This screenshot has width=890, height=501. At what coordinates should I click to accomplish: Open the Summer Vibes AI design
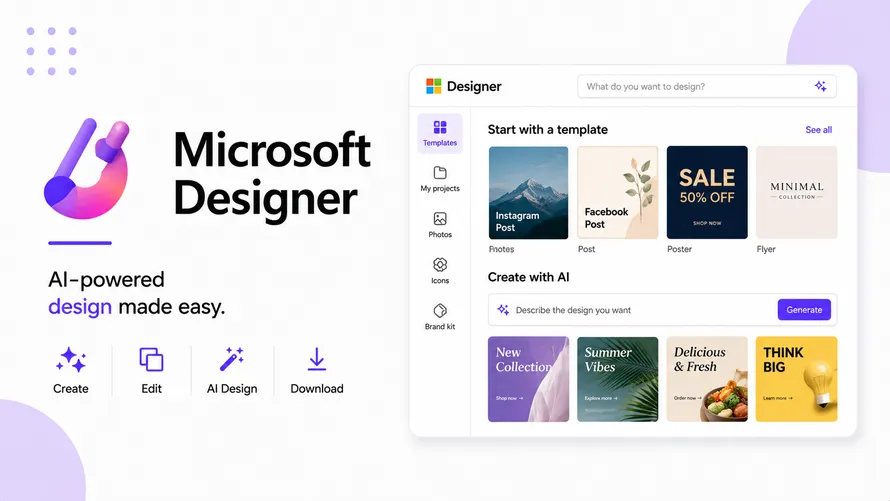(618, 379)
